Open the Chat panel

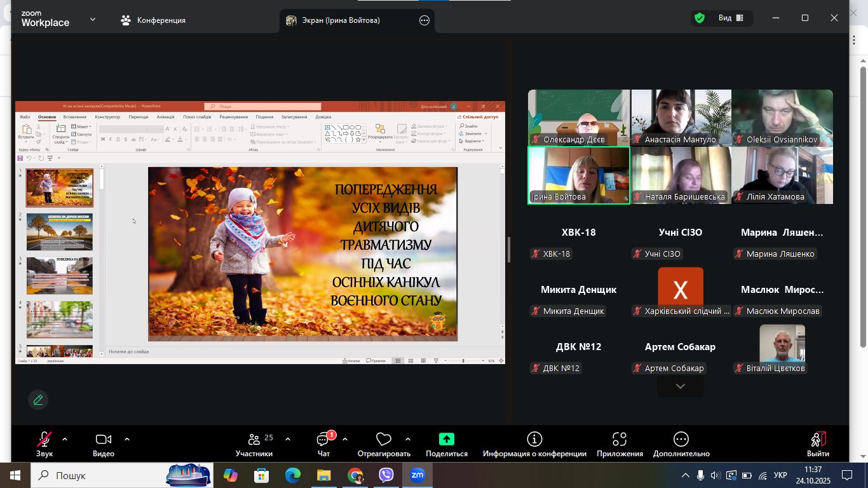click(323, 445)
